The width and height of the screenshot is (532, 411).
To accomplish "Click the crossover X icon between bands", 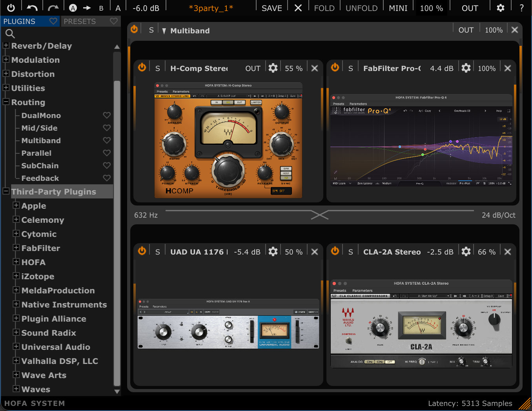I will pyautogui.click(x=320, y=215).
